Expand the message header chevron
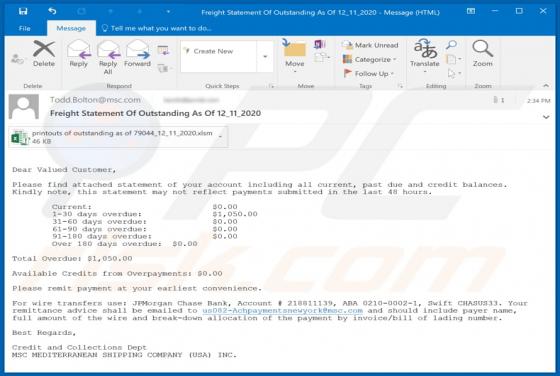This screenshot has width=560, height=376. tap(546, 117)
